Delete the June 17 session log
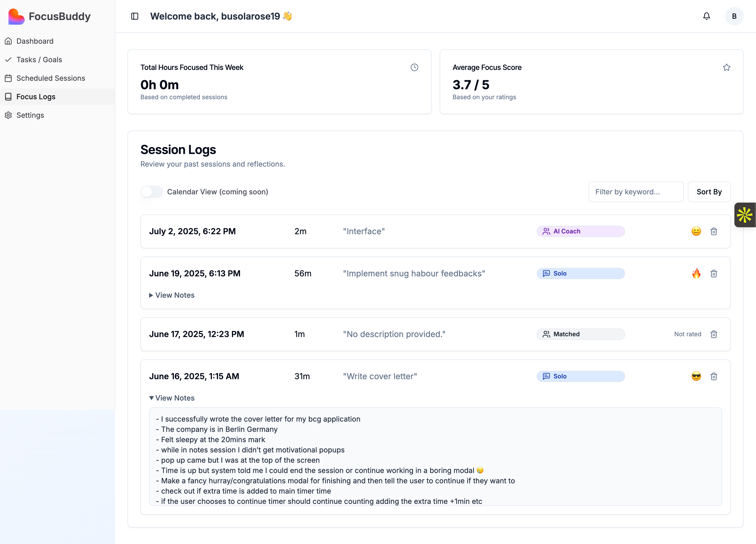Image resolution: width=756 pixels, height=544 pixels. tap(714, 334)
